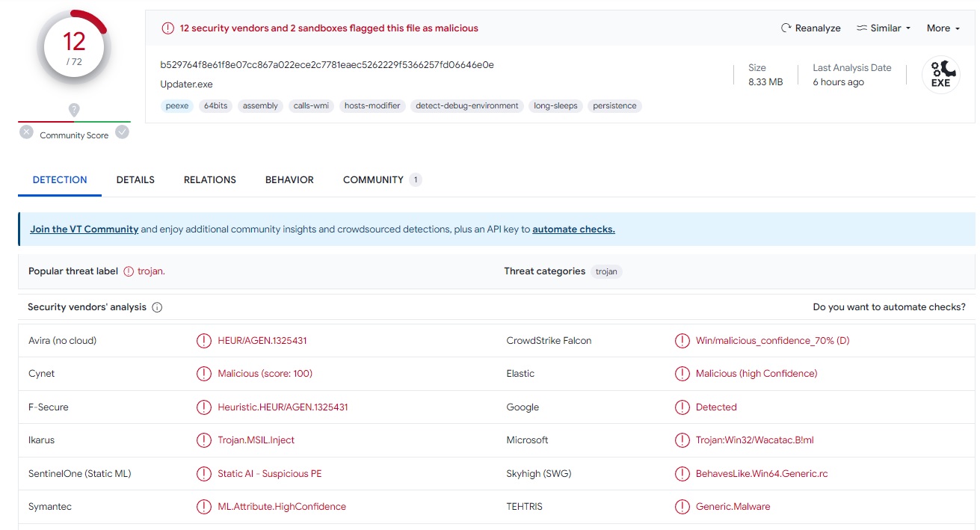
Task: Click the Generic.Malware result
Action: point(733,507)
